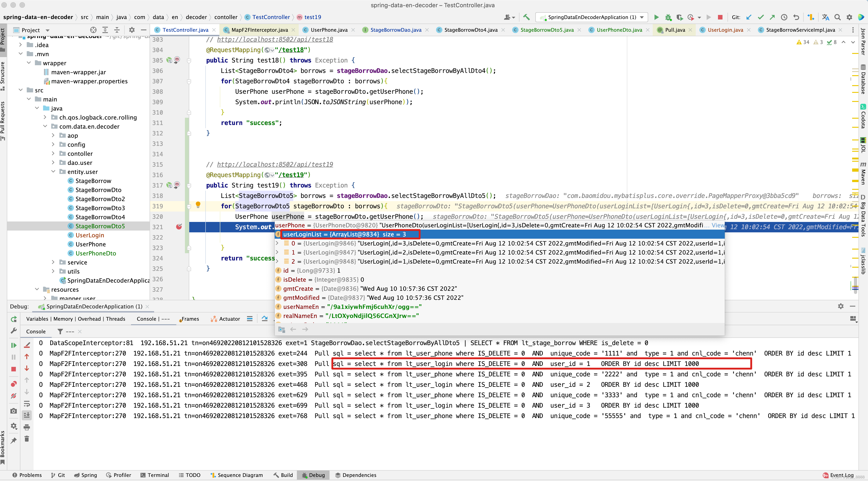Click the Build project hammer icon
The image size is (868, 481).
pos(526,17)
